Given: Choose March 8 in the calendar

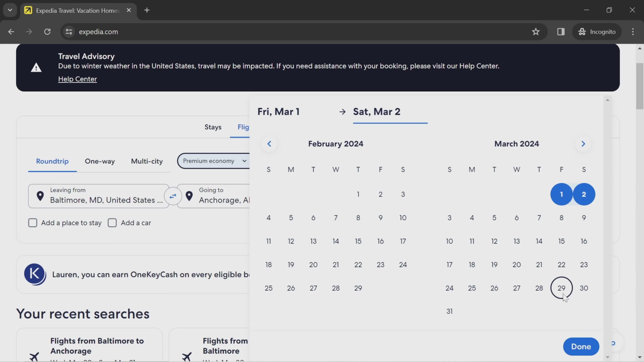Looking at the screenshot, I should coord(561,218).
